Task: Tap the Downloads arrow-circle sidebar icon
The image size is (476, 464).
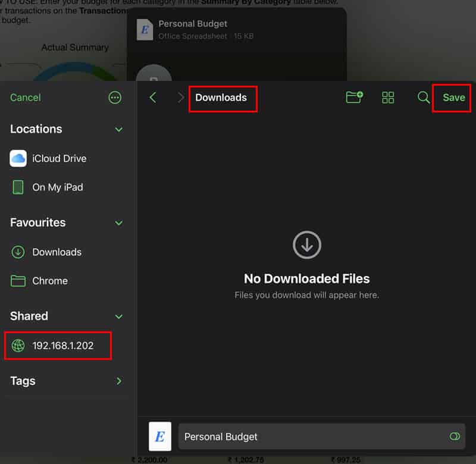Action: [x=18, y=252]
